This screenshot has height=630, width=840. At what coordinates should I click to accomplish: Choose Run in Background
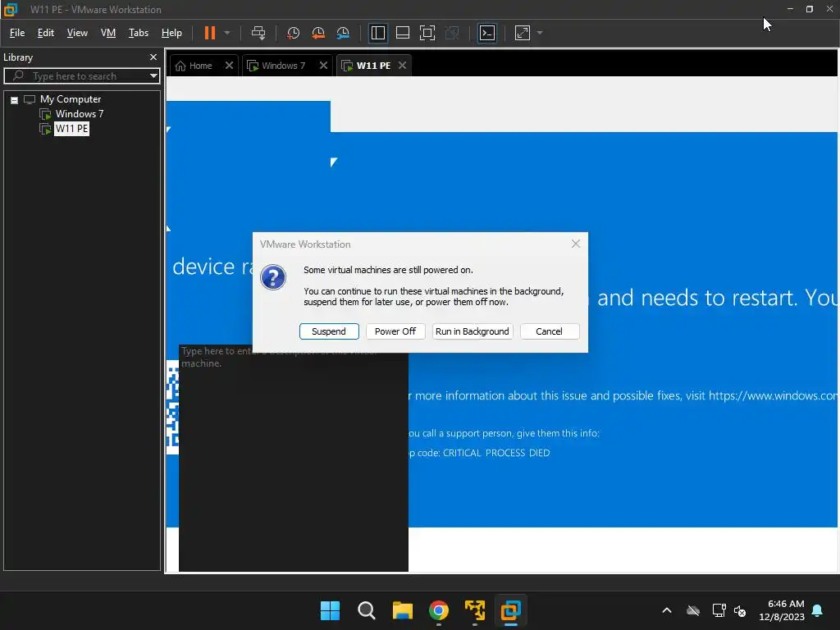click(x=472, y=331)
